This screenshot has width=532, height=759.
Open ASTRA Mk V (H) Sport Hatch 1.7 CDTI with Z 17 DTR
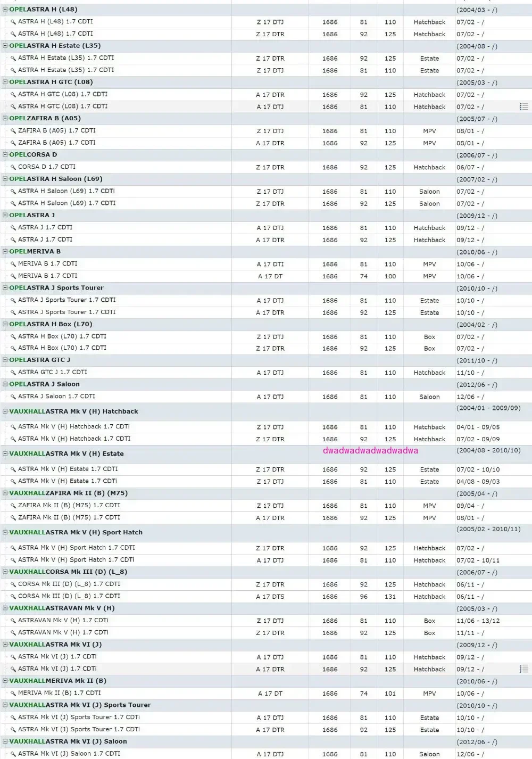(x=77, y=548)
